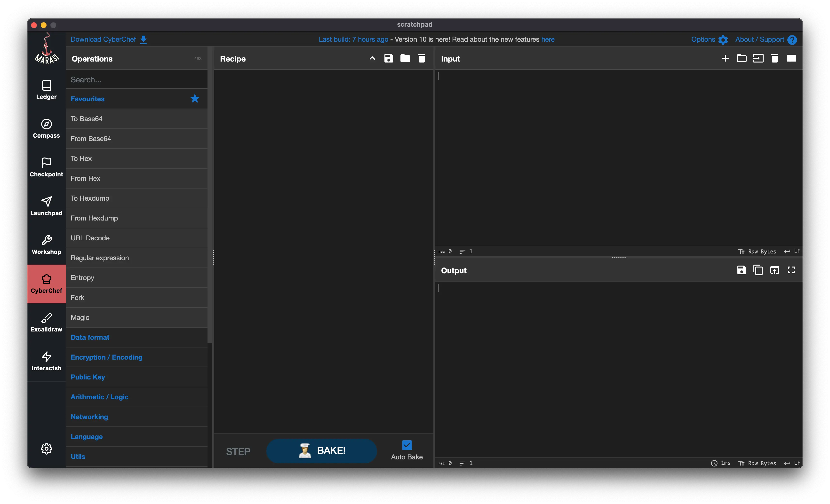Click About / Support link
This screenshot has height=504, width=830.
[x=760, y=39]
